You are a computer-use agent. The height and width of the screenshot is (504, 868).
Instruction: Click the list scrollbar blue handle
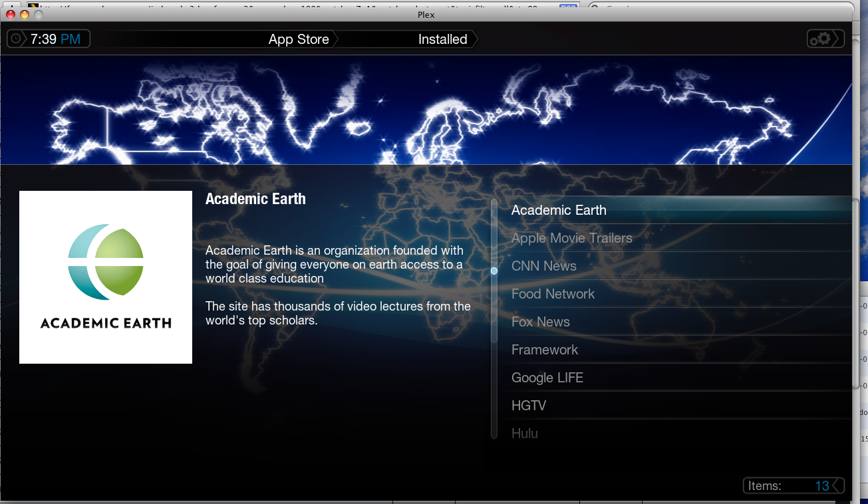click(494, 271)
